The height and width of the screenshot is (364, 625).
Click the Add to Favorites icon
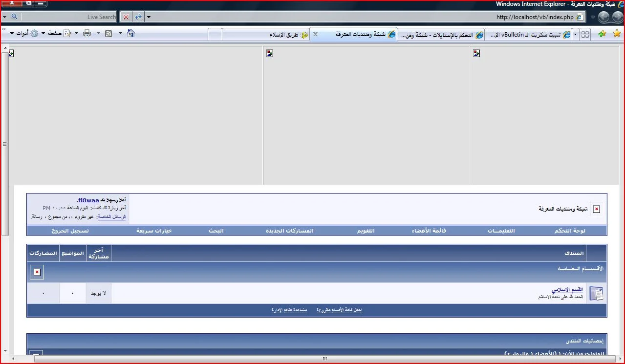coord(602,34)
